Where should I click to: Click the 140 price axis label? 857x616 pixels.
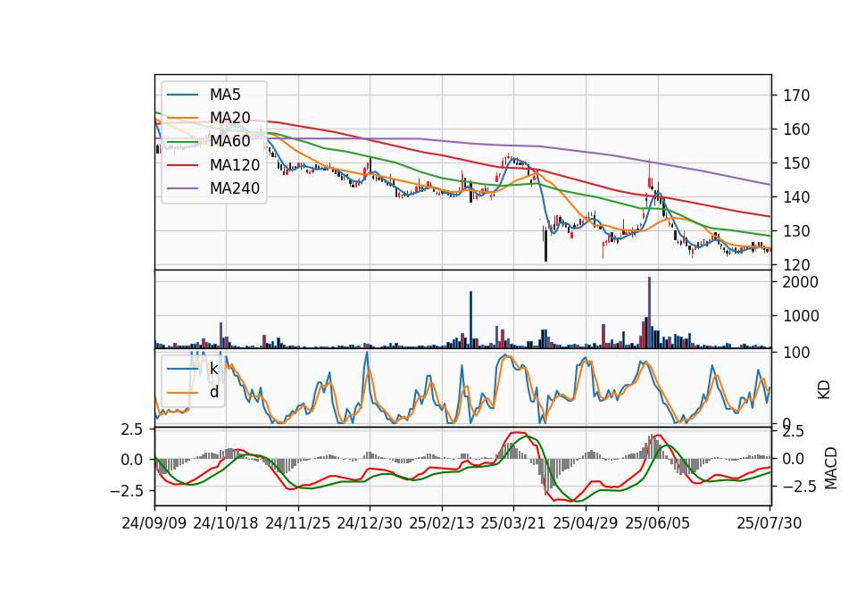pos(796,197)
